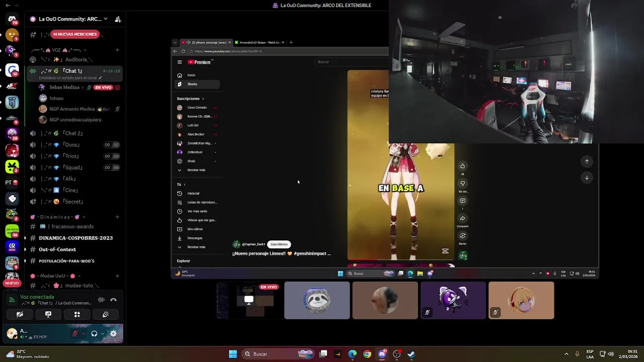Click the Remix icon on the Short
The image size is (644, 362).
coord(462,236)
